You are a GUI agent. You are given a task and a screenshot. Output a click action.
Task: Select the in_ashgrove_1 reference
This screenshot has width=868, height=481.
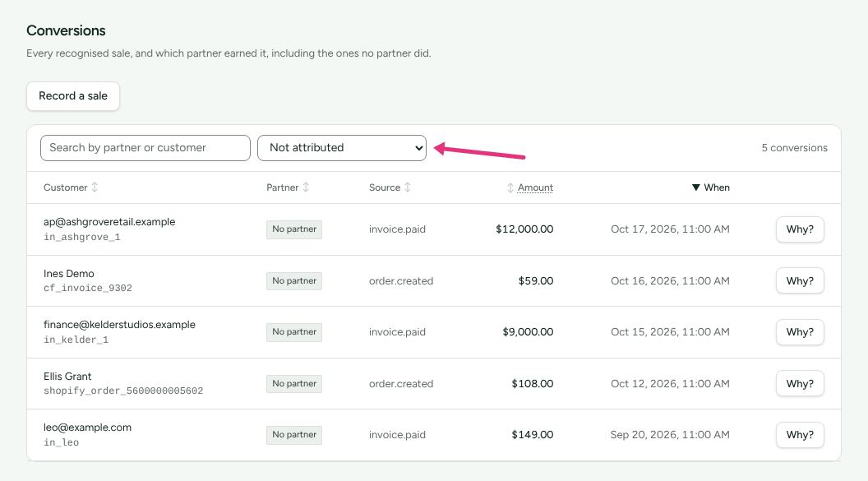82,237
